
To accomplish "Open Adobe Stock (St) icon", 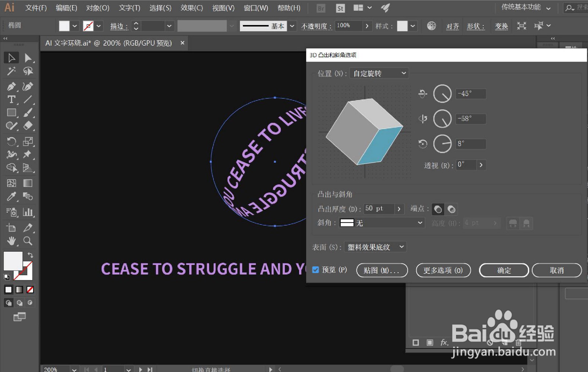I will click(340, 8).
